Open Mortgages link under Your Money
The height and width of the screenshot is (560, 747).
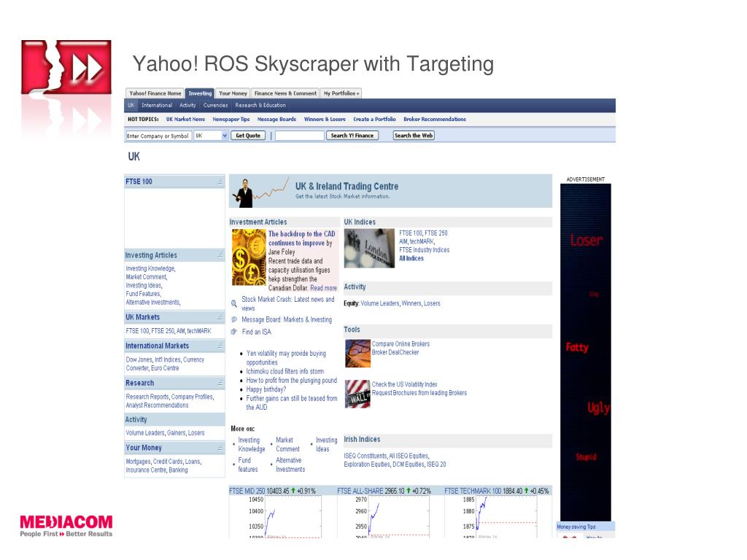point(138,462)
